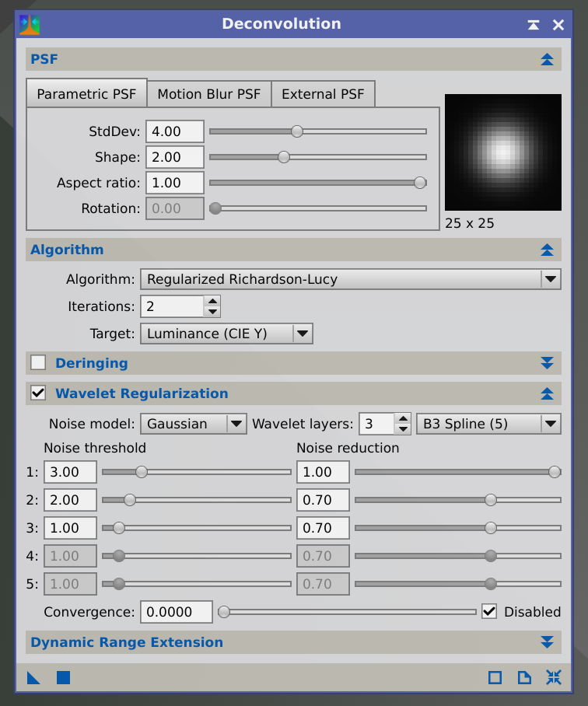Click the Apply Global square icon
The height and width of the screenshot is (706, 588).
pos(64,678)
